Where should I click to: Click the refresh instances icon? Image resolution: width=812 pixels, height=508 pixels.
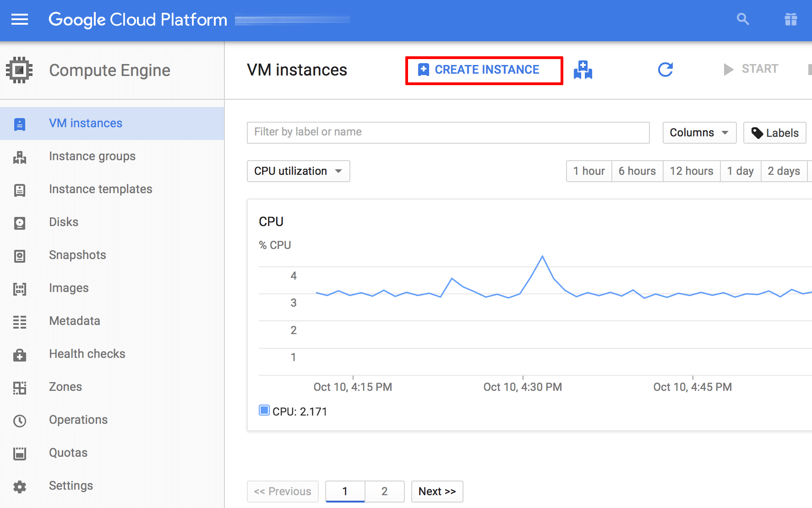665,70
